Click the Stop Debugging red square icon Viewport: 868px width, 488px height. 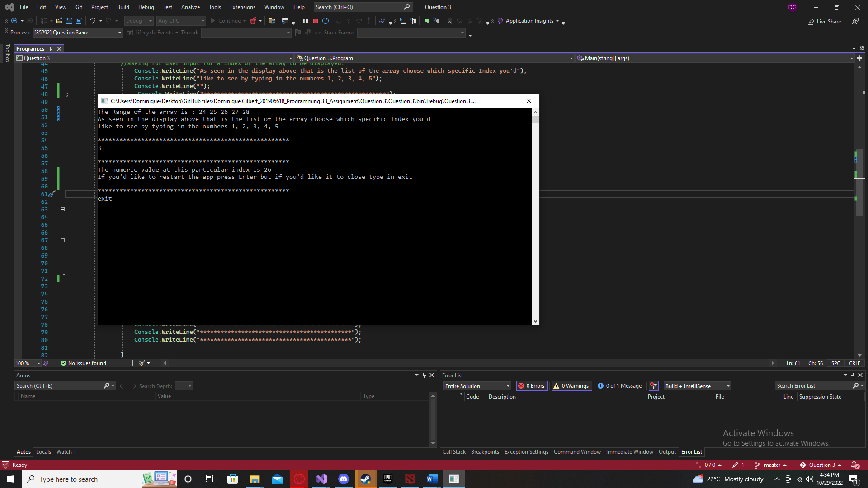(x=316, y=21)
